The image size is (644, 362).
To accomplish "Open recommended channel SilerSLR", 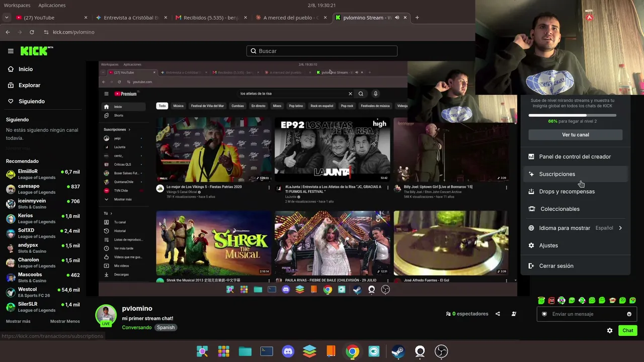I will click(x=43, y=307).
